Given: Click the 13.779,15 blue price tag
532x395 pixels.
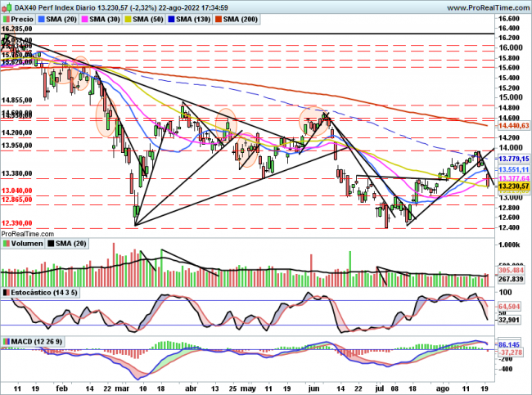Looking at the screenshot, I should click(513, 159).
